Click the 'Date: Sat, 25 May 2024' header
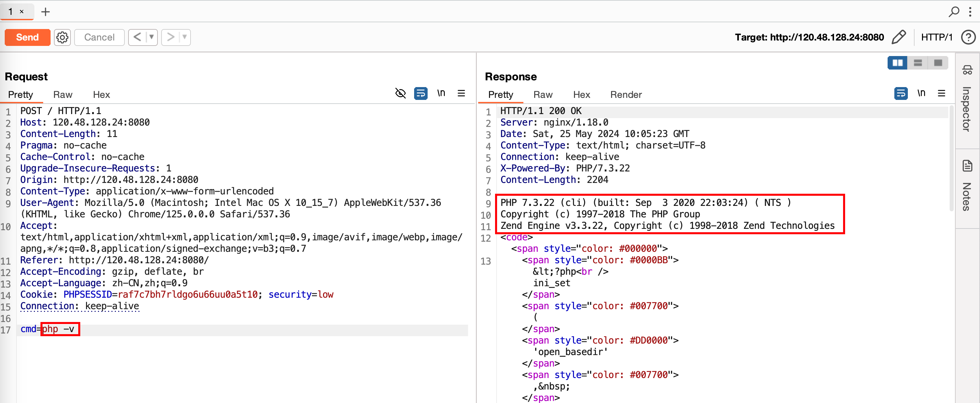The height and width of the screenshot is (403, 980). pyautogui.click(x=595, y=134)
